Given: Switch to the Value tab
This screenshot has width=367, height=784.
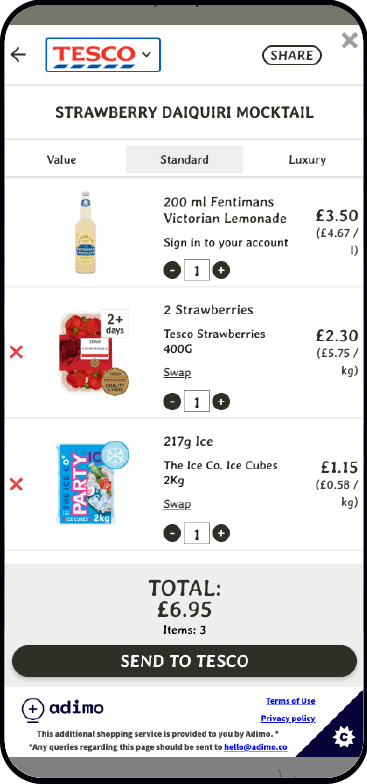Looking at the screenshot, I should coord(62,160).
